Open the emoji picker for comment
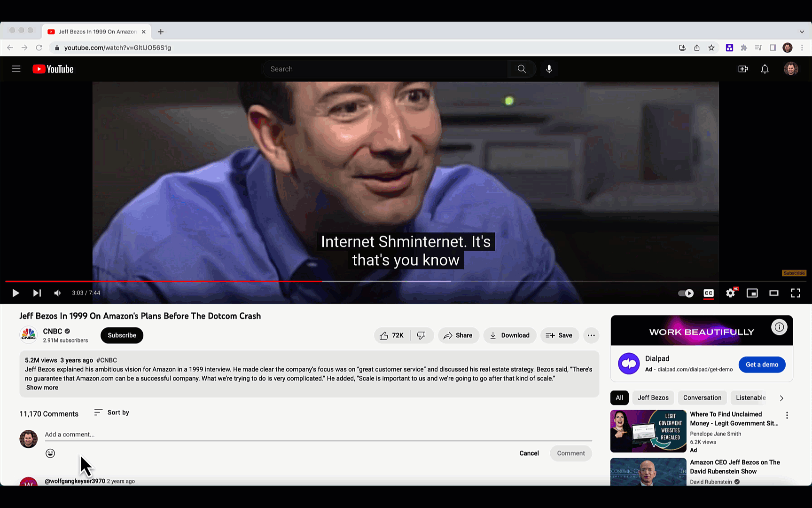The image size is (812, 508). point(50,453)
